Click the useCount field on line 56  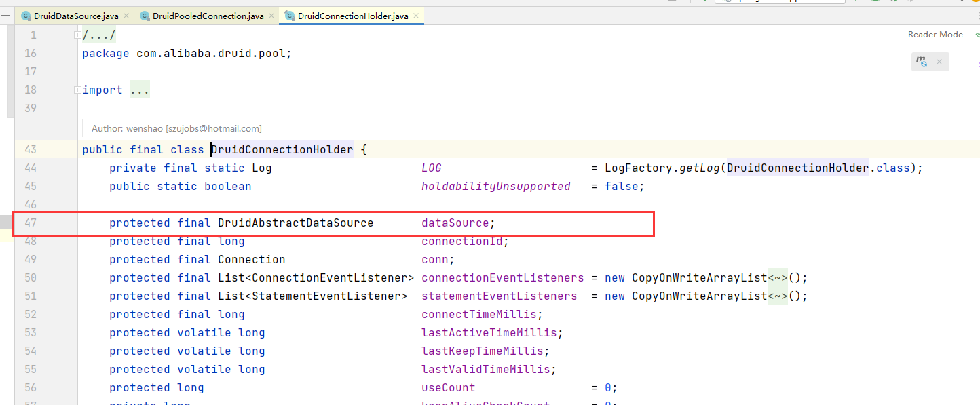click(x=449, y=388)
